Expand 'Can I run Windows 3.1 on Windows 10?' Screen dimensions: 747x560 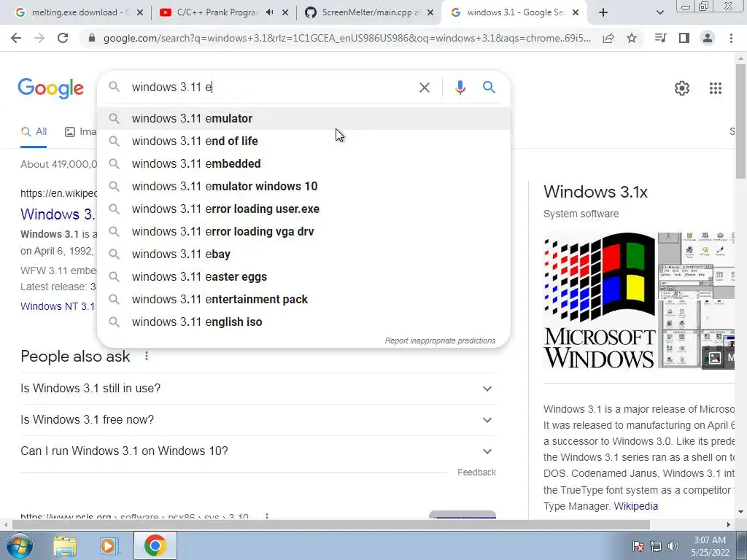tap(258, 451)
